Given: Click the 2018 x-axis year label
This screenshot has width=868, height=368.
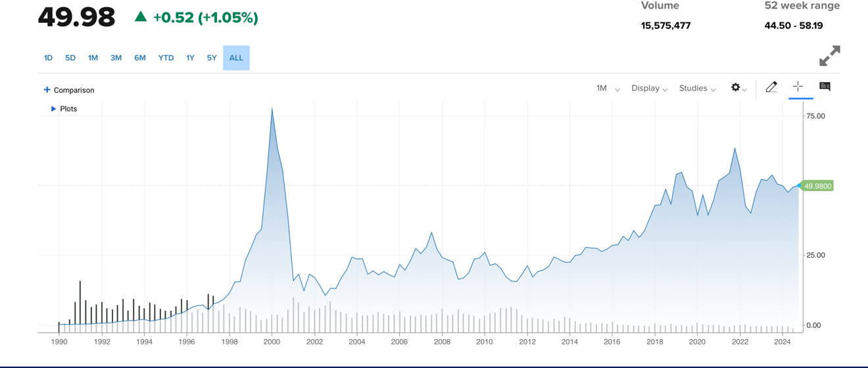Looking at the screenshot, I should [x=654, y=342].
